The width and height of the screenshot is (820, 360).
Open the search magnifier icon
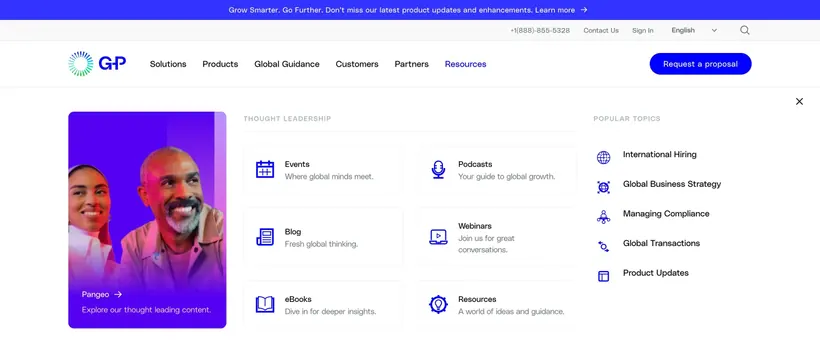[x=745, y=30]
